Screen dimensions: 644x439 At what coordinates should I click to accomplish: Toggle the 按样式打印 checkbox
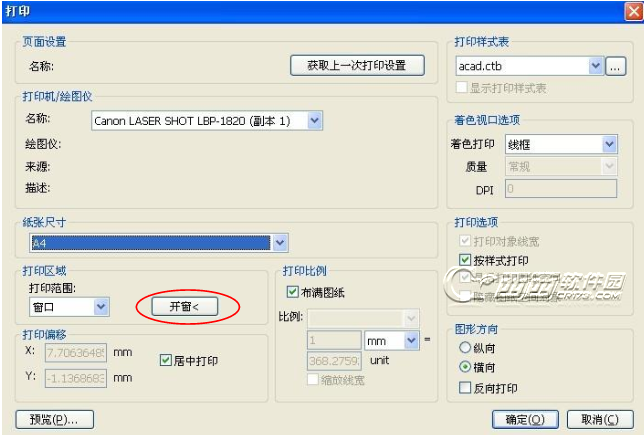click(465, 260)
